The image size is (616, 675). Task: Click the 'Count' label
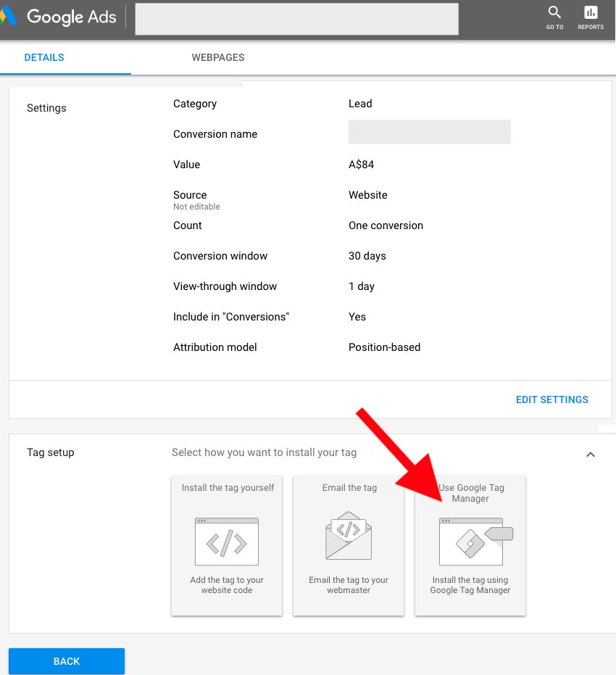(188, 225)
